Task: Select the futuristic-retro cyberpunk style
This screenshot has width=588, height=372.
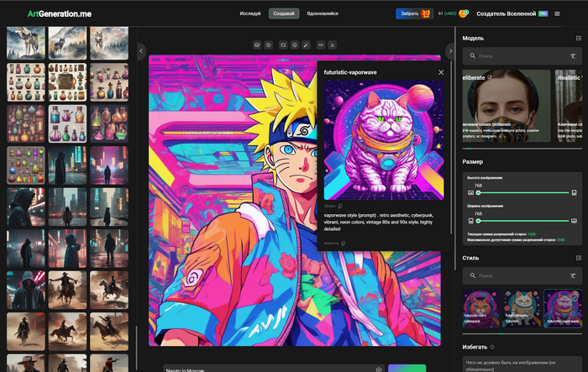Action: click(480, 308)
